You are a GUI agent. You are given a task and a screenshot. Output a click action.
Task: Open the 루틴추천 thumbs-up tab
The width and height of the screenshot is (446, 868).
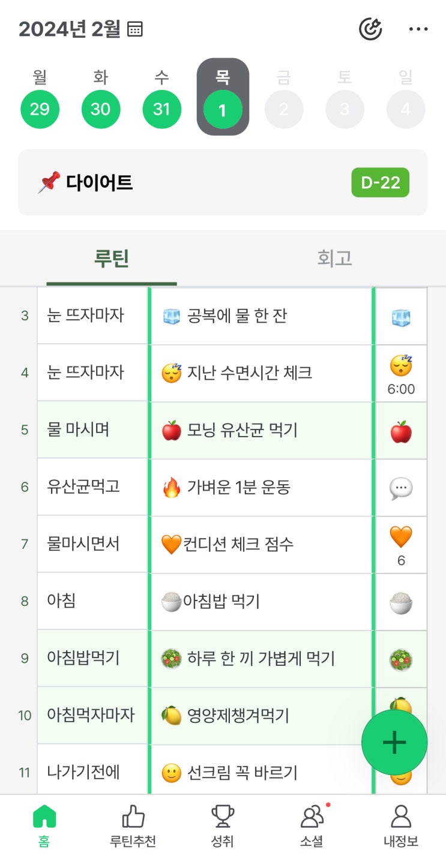(x=133, y=826)
